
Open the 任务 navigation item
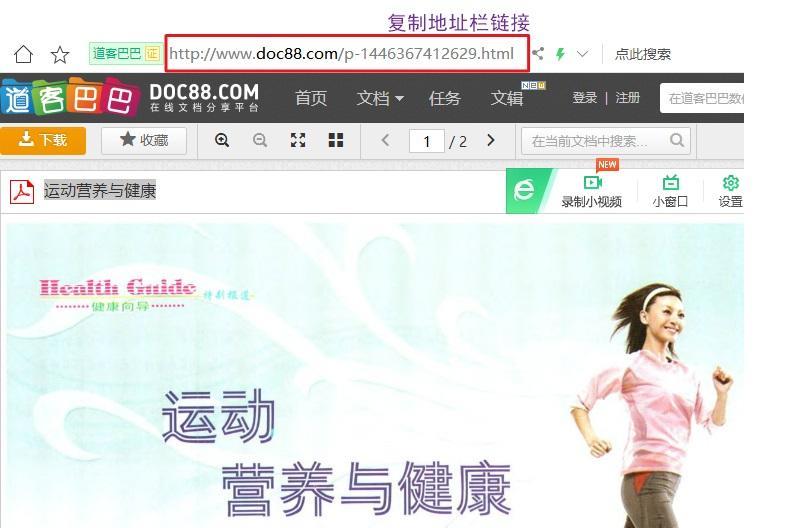click(445, 98)
